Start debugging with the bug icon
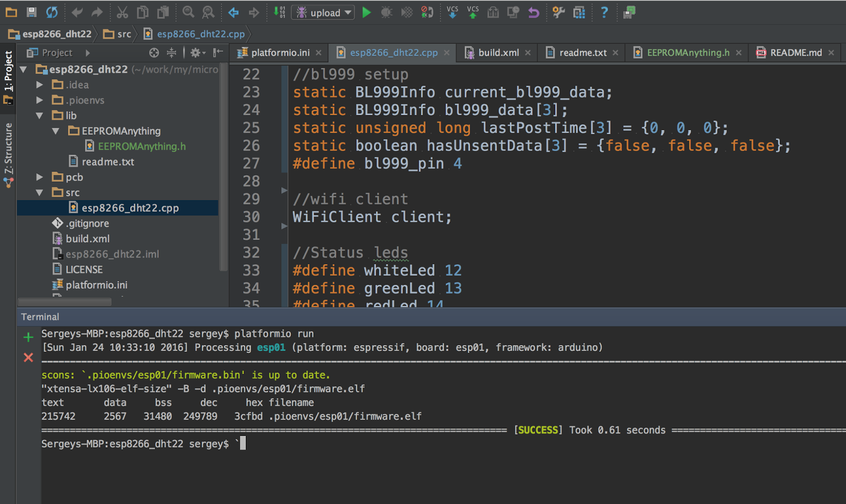Viewport: 846px width, 504px height. click(x=387, y=12)
